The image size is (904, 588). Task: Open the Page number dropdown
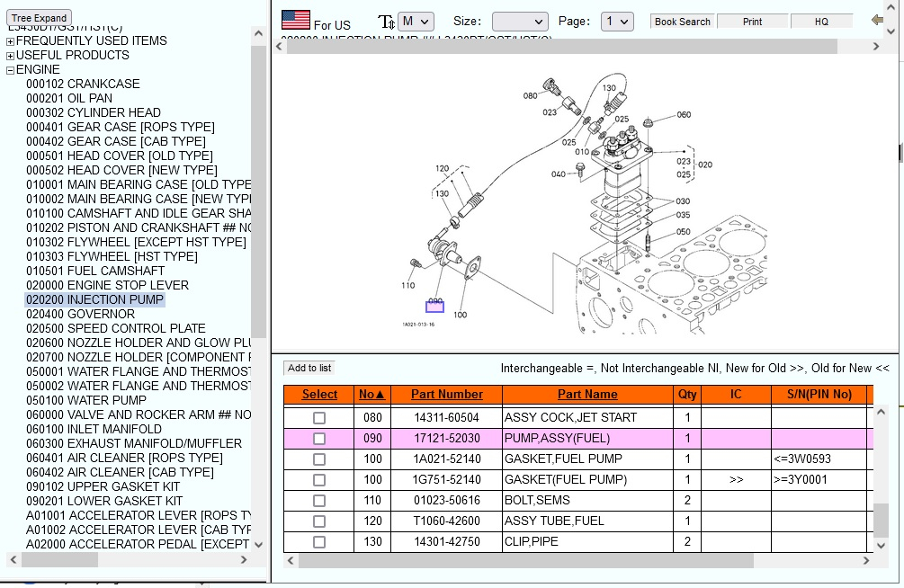click(617, 22)
